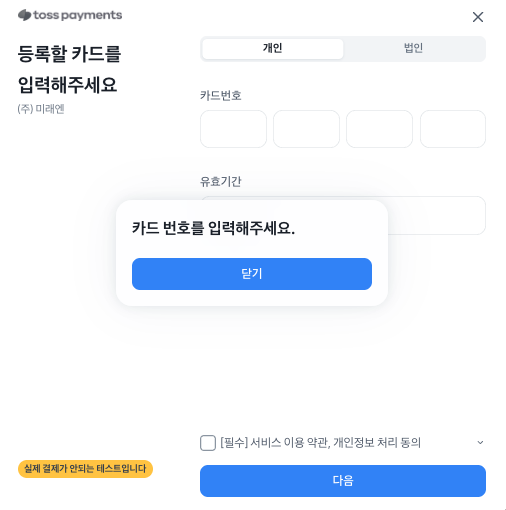Viewport: 506px width, 510px height.
Task: Focus the fourth 카드번호 input box
Action: [453, 129]
